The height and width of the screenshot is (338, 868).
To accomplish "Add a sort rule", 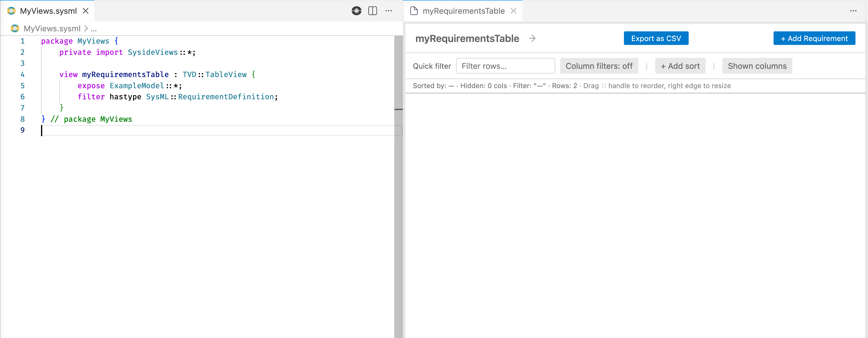I will pyautogui.click(x=680, y=66).
